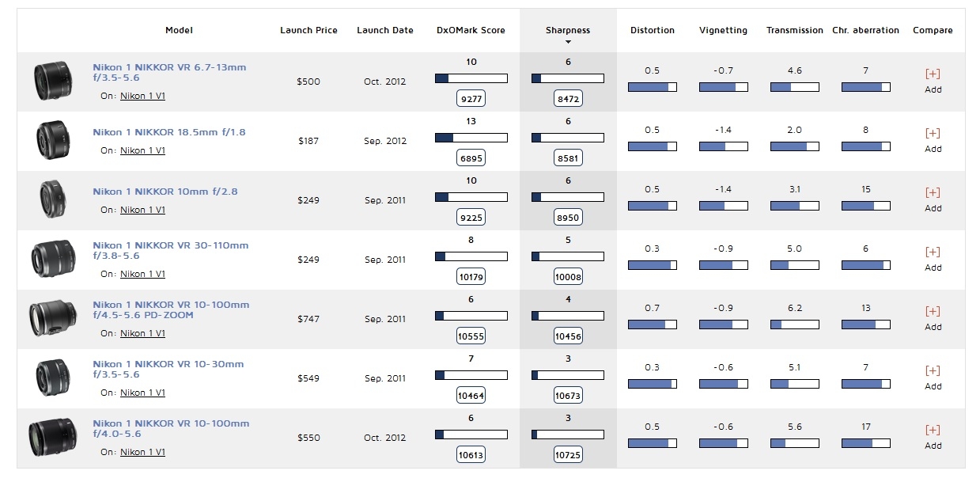The width and height of the screenshot is (980, 482).
Task: Select vignetting bar of VR 10-30mm lens
Action: 724,384
